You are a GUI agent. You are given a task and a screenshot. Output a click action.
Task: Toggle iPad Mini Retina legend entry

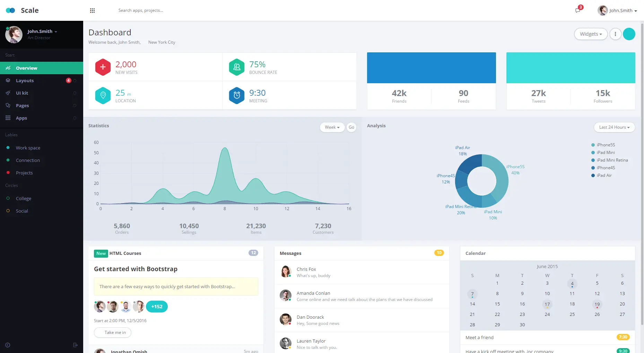point(612,160)
